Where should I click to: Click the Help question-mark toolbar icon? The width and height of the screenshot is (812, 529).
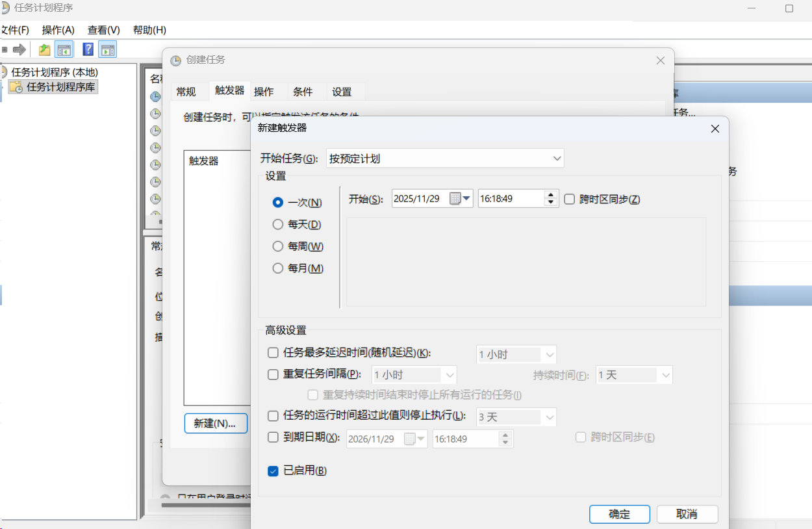click(88, 49)
